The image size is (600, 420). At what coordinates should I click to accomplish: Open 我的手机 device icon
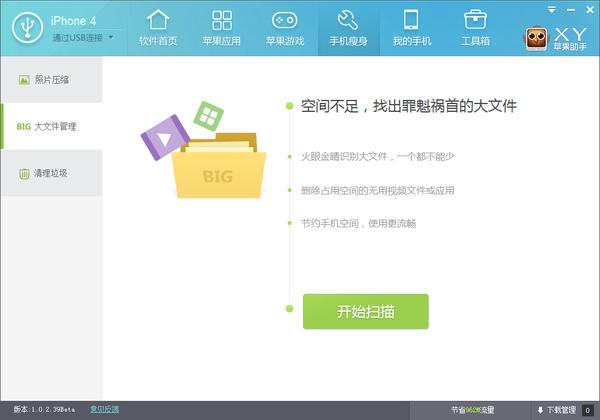[411, 20]
